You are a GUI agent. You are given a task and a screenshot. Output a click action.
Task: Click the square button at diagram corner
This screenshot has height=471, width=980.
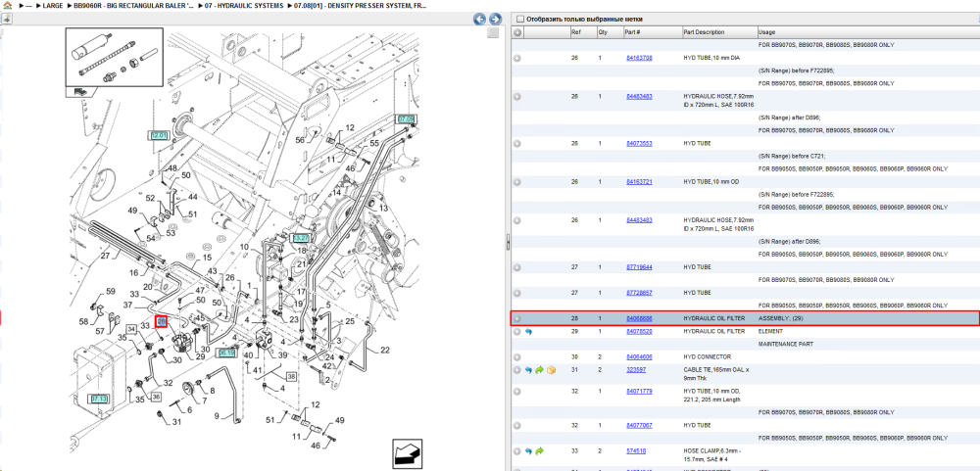tap(493, 32)
